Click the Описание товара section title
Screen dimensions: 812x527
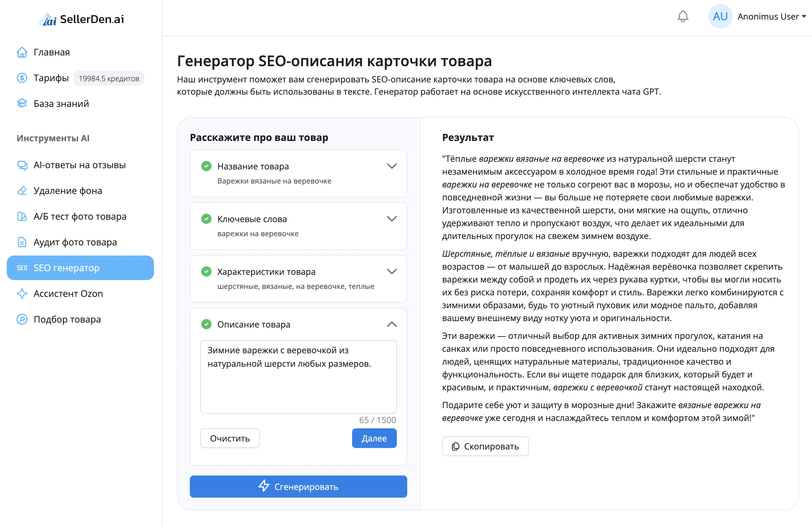(254, 324)
